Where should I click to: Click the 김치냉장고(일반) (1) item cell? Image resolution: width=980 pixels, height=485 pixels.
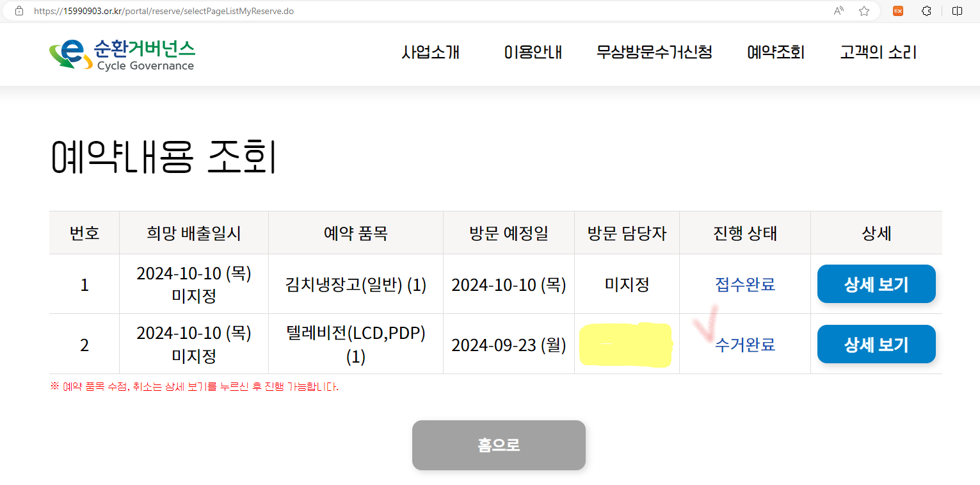click(x=356, y=284)
